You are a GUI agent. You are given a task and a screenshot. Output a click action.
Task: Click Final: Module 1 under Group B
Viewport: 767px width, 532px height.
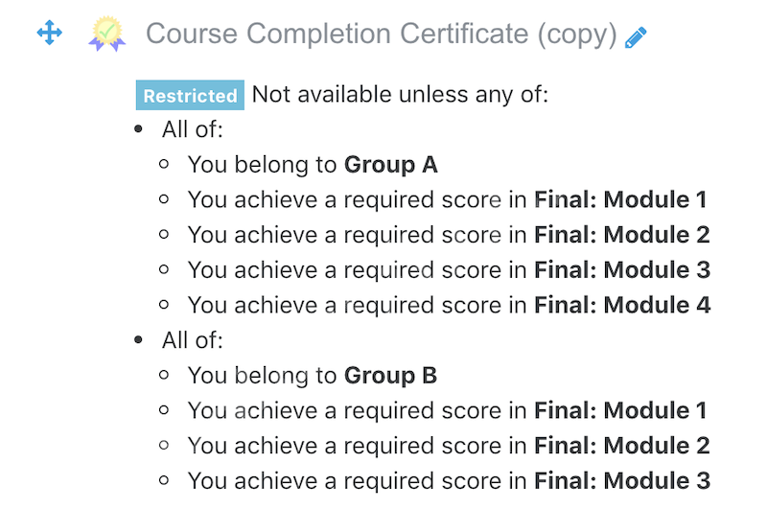pos(620,410)
